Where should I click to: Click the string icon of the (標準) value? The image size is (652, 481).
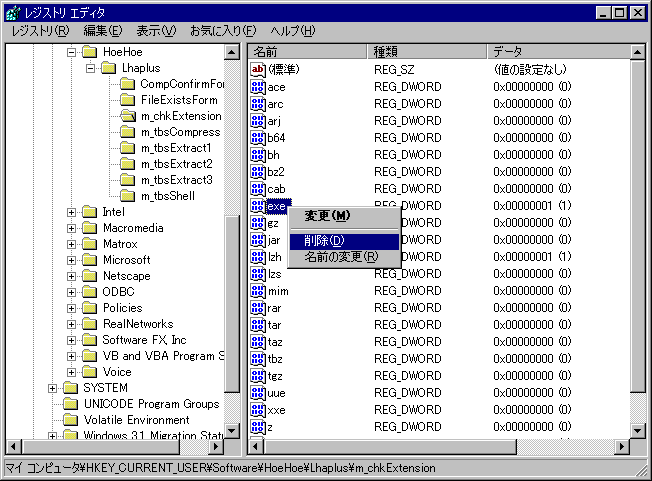[x=257, y=69]
